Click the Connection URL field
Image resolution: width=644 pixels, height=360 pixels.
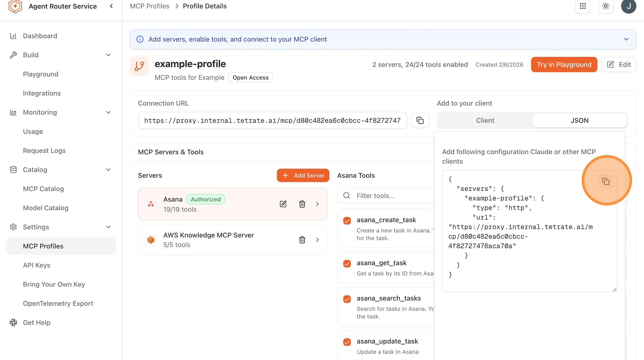coord(273,120)
